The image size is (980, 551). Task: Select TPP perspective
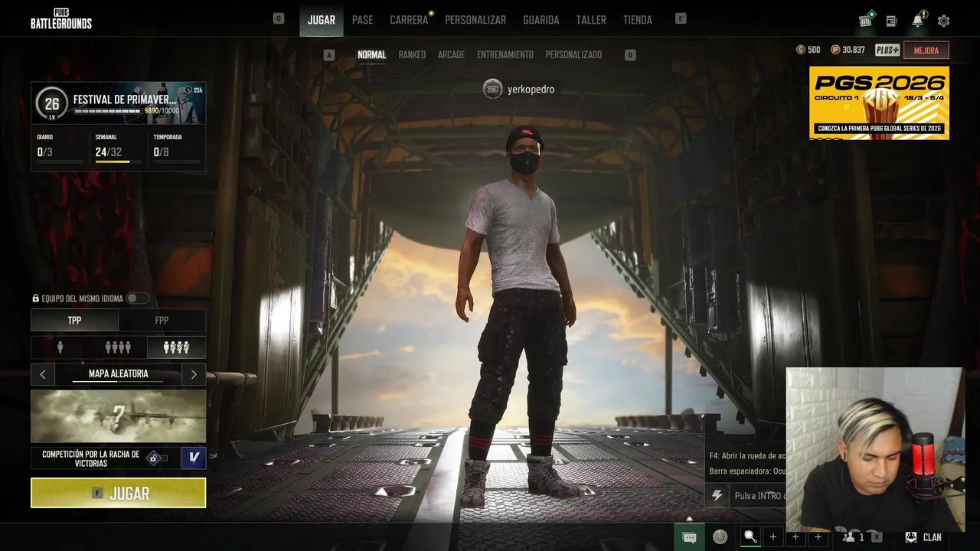[75, 321]
